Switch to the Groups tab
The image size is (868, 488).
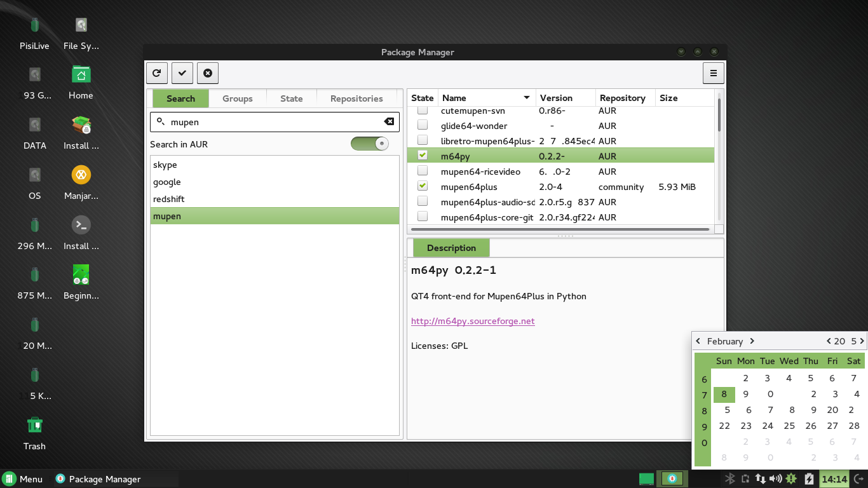[238, 98]
